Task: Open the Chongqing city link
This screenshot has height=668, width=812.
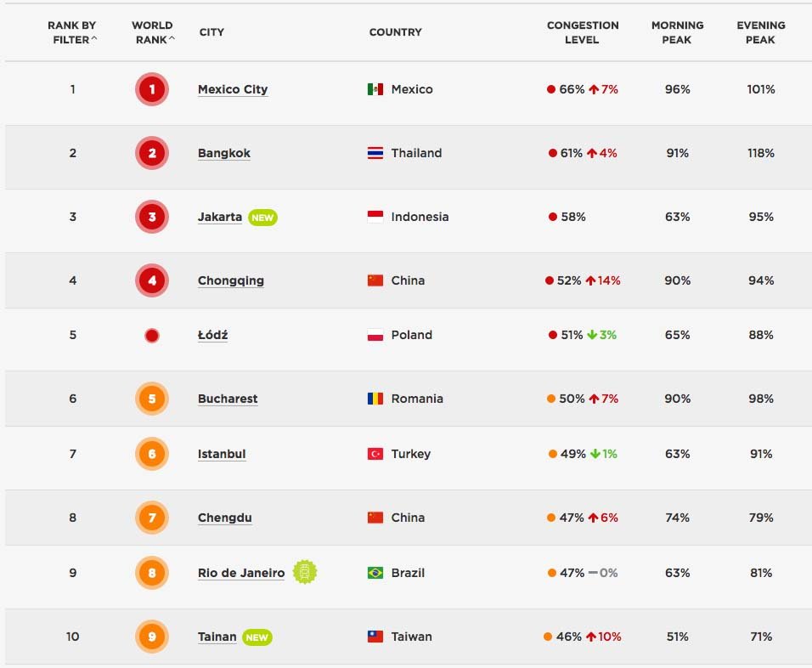Action: point(231,280)
